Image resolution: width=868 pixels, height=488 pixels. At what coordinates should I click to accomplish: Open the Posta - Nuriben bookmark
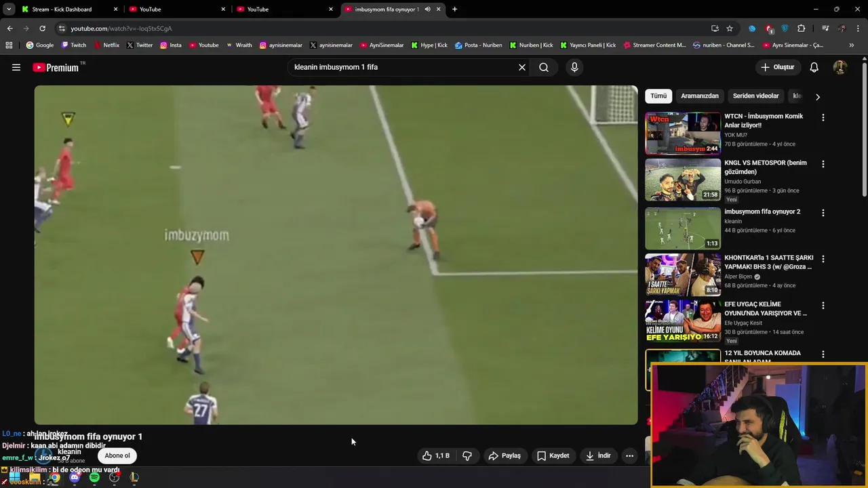[479, 45]
